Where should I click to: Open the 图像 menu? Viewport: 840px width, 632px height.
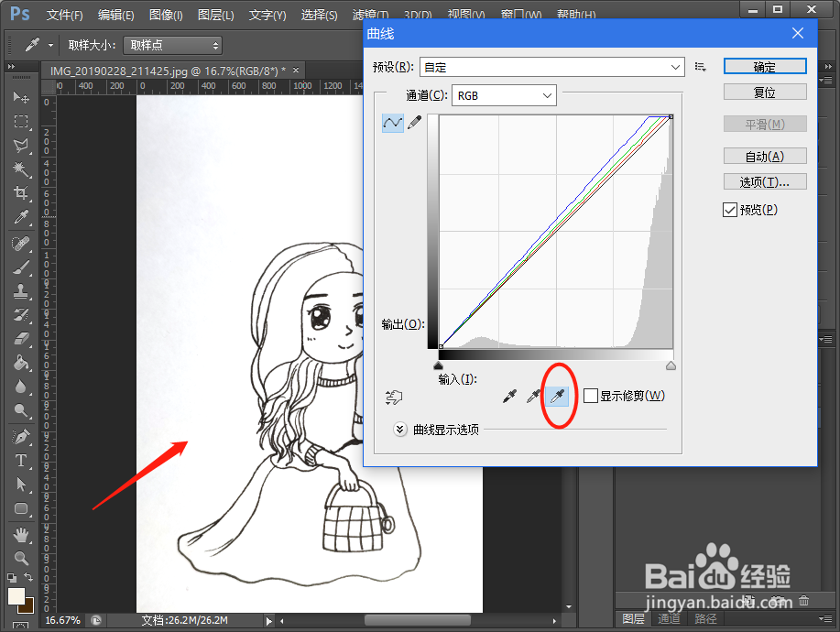[x=166, y=15]
